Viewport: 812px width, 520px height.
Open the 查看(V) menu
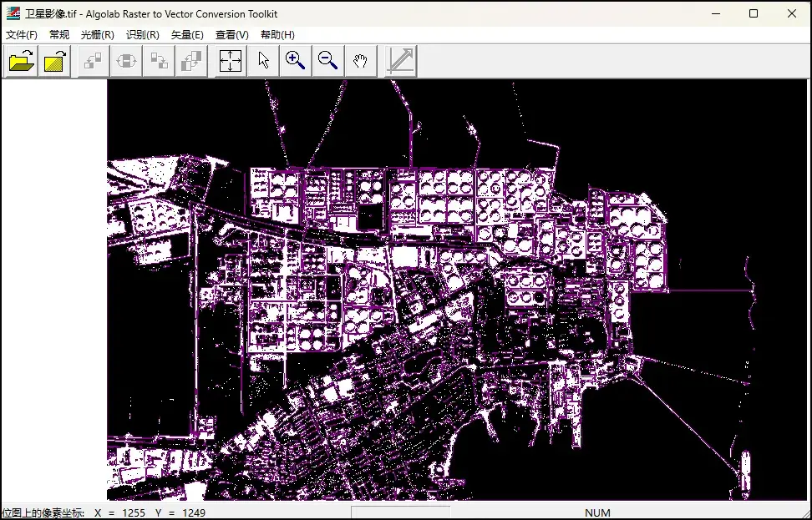[231, 35]
